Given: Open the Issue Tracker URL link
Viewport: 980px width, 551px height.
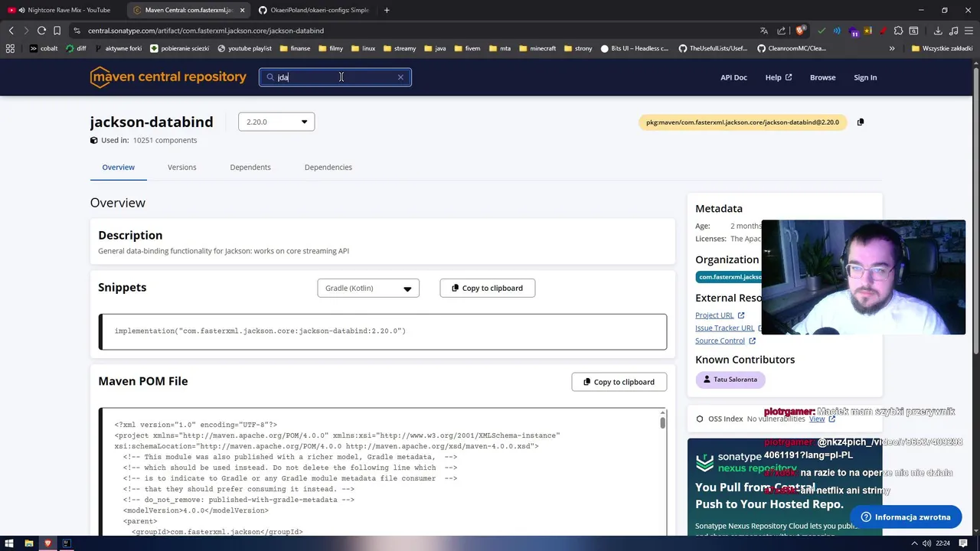Looking at the screenshot, I should (x=727, y=328).
